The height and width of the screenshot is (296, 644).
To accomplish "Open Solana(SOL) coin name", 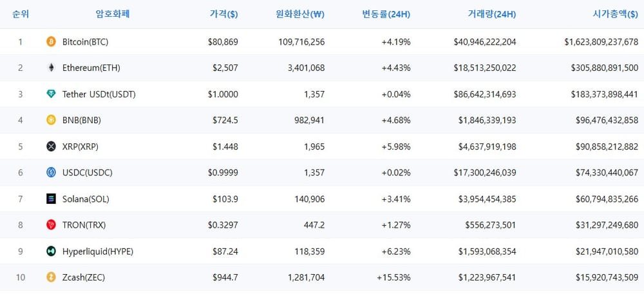I will [86, 199].
